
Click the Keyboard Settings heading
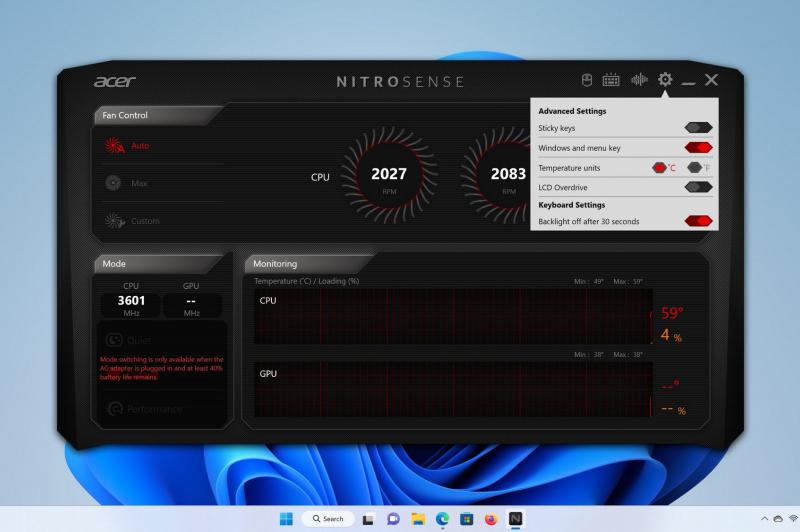click(x=571, y=205)
